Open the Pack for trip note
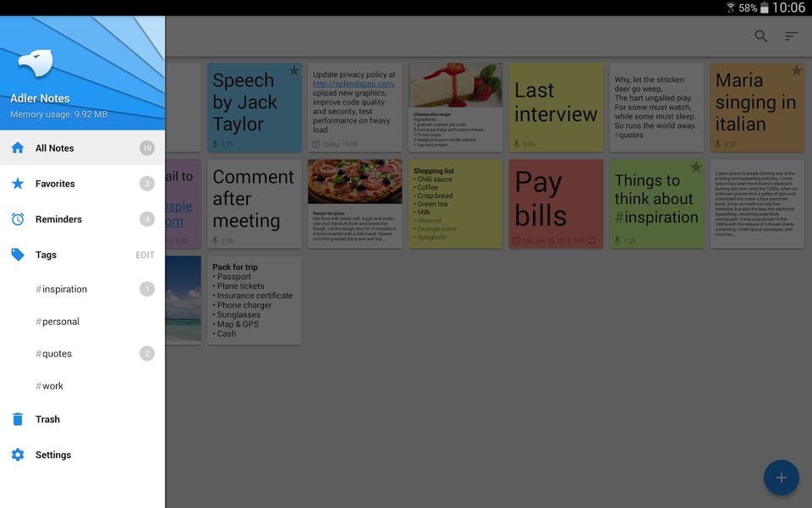 (255, 300)
